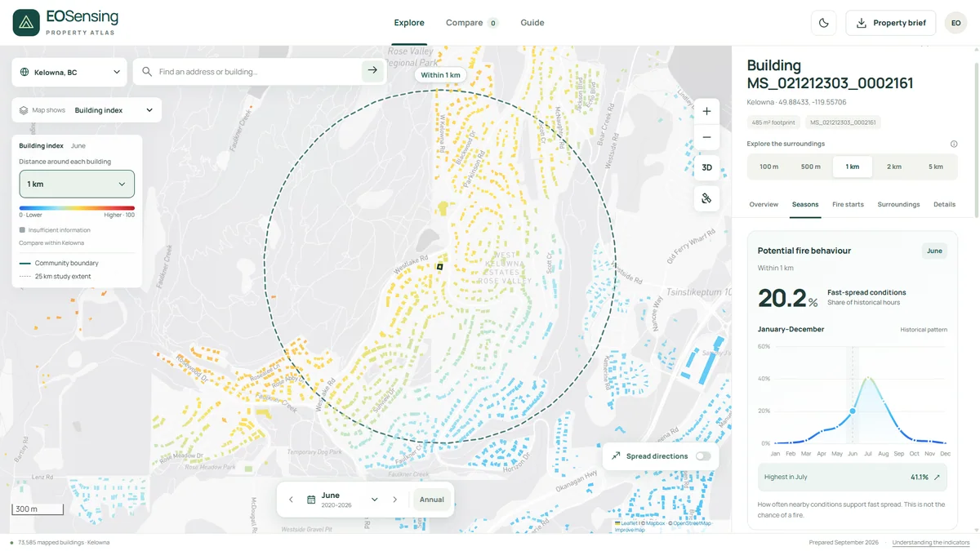980x551 pixels.
Task: Select 500 m surroundings radius
Action: coord(810,167)
